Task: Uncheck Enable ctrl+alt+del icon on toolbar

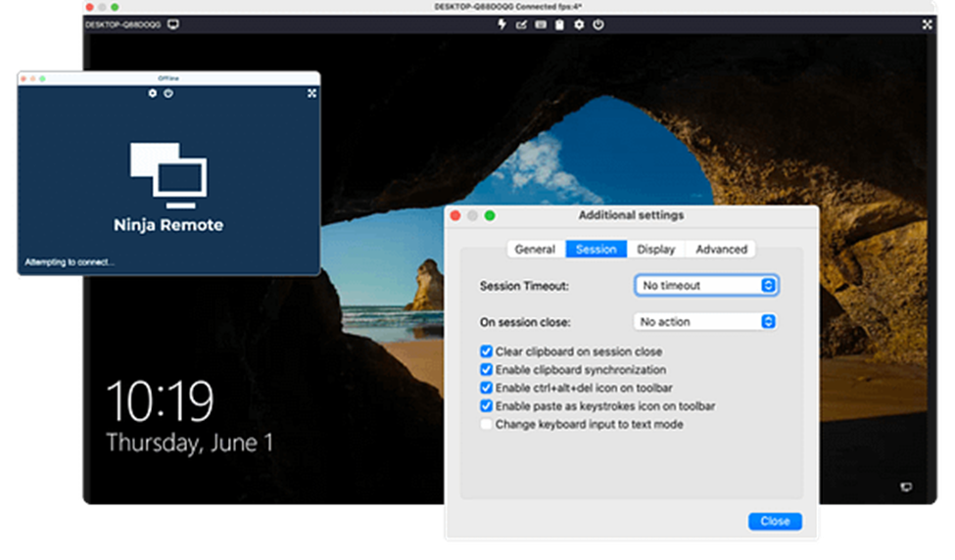Action: [486, 389]
